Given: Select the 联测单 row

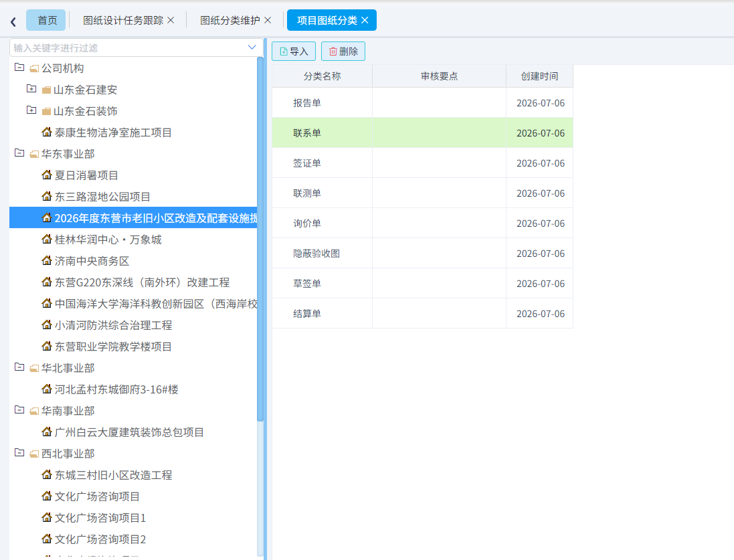Looking at the screenshot, I should point(422,193).
